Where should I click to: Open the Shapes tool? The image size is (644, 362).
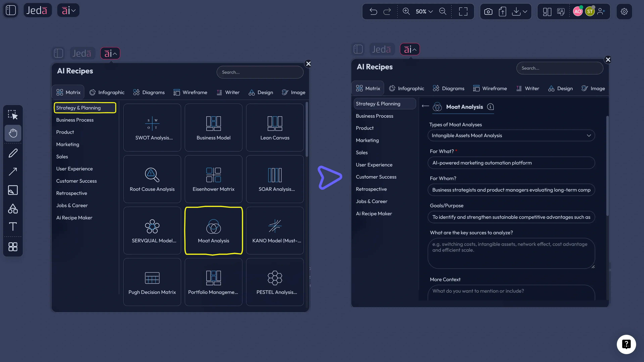tap(13, 209)
